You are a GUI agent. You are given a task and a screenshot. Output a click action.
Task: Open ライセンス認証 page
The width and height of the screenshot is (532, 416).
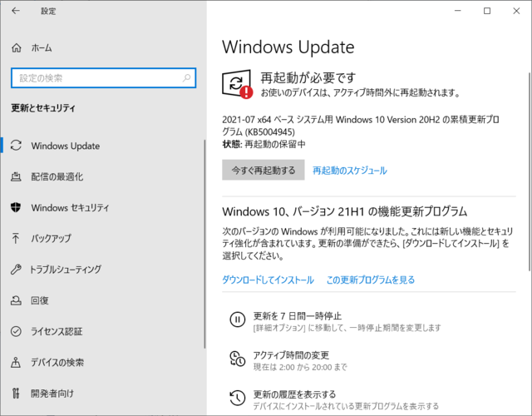(57, 331)
